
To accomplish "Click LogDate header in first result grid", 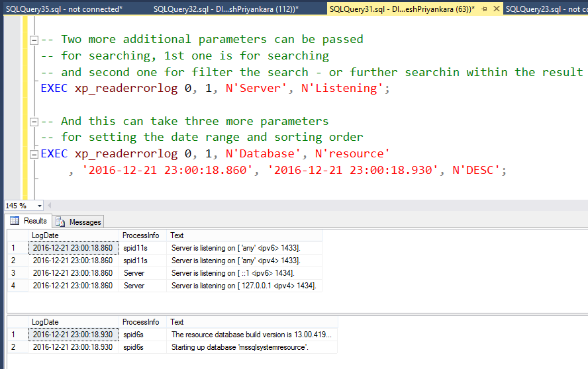I will pyautogui.click(x=73, y=235).
